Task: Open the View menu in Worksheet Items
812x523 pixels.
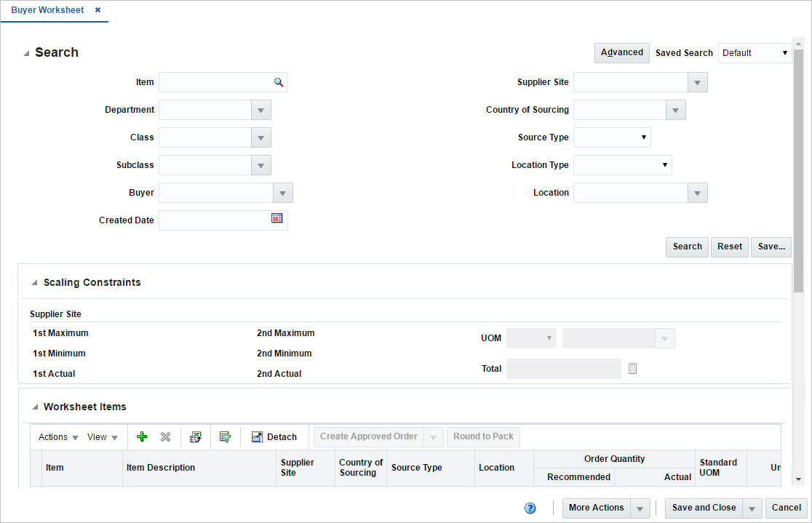Action: tap(102, 437)
